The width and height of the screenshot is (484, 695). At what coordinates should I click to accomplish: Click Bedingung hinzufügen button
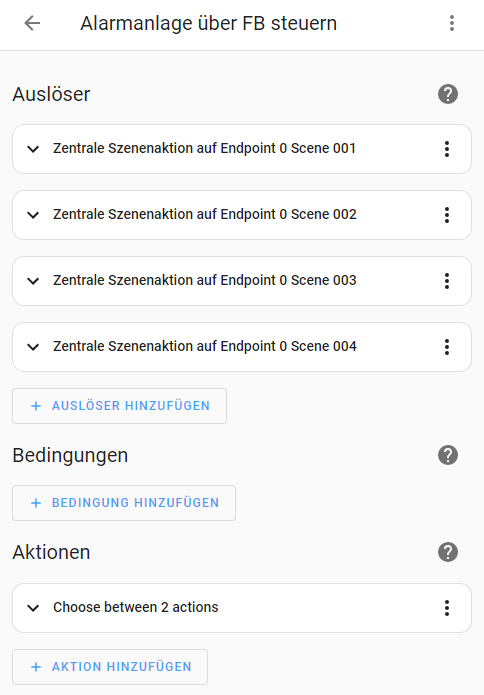pos(124,503)
